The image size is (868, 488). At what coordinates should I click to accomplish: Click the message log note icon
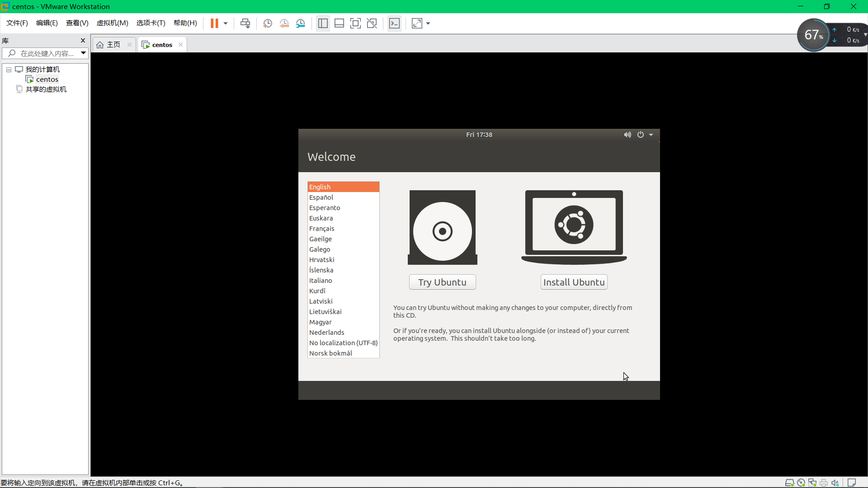(x=852, y=483)
